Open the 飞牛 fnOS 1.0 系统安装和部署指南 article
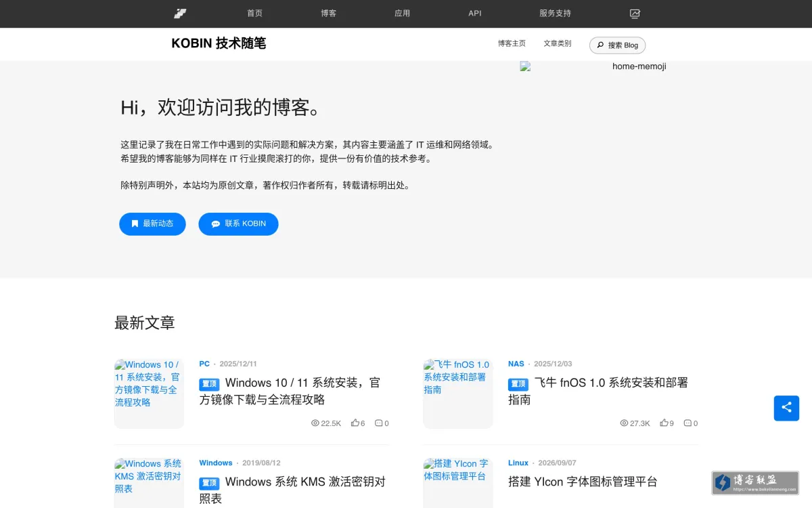The height and width of the screenshot is (508, 812). coord(598,391)
